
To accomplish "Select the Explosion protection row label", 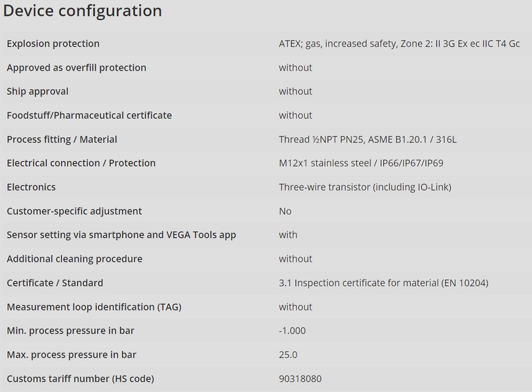I will pos(53,44).
